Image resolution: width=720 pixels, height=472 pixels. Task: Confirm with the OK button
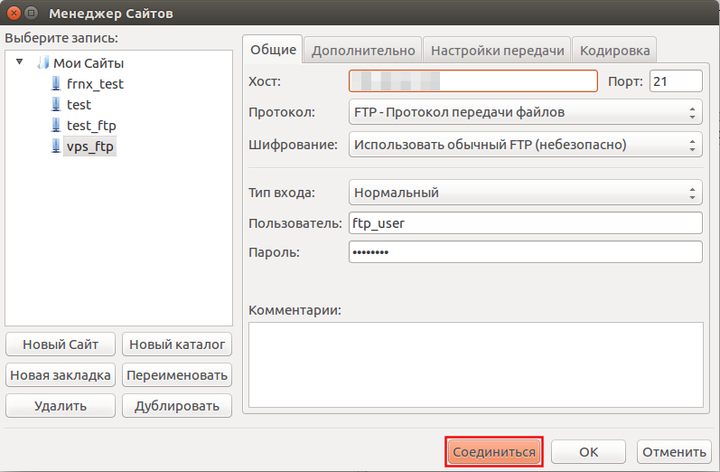(x=588, y=452)
